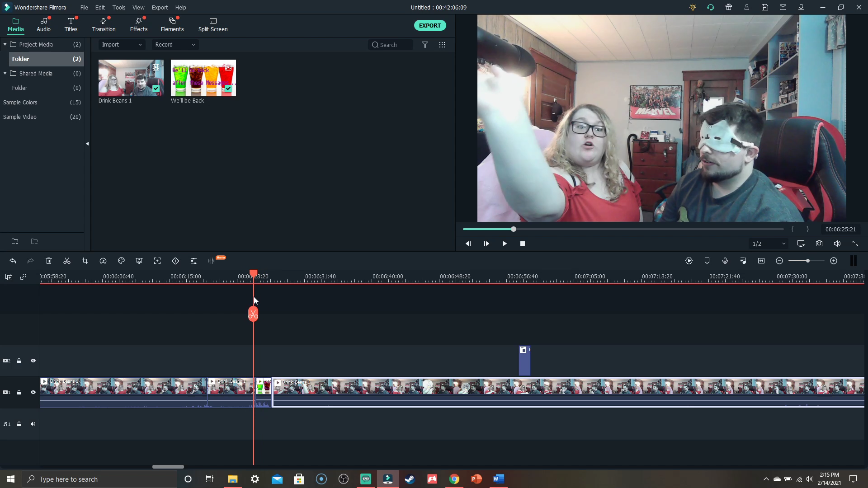The width and height of the screenshot is (868, 488).
Task: Open the File menu
Action: (x=84, y=7)
